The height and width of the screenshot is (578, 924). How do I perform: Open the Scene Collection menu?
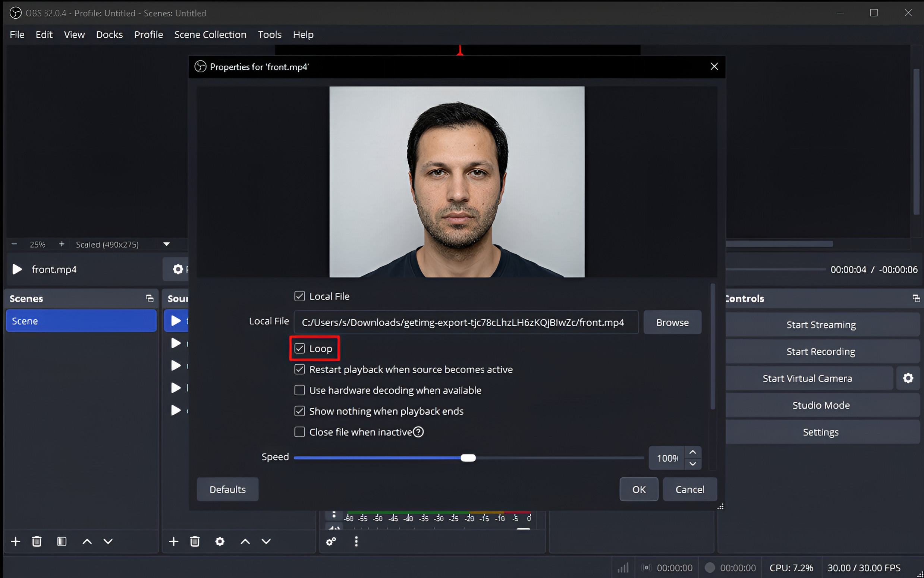(x=210, y=35)
